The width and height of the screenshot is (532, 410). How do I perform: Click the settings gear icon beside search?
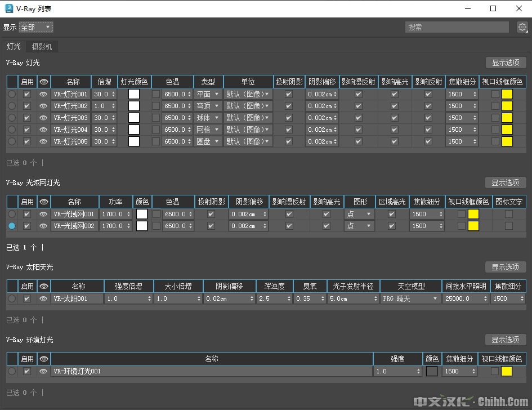click(521, 27)
